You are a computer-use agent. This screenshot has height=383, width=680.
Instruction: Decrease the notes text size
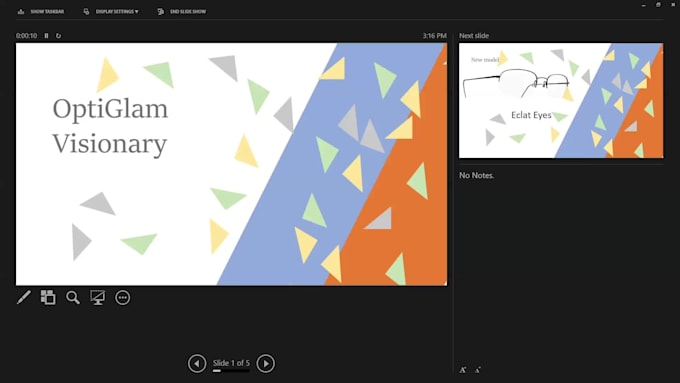[477, 370]
